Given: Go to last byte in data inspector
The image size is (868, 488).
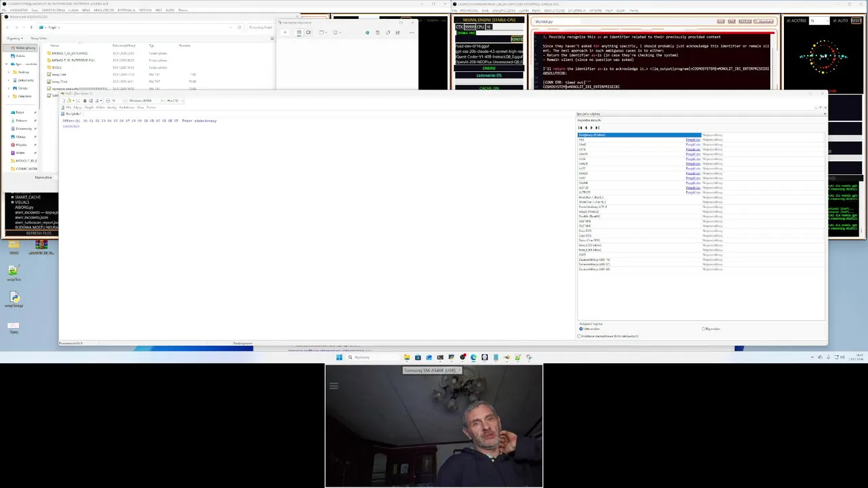Looking at the screenshot, I should pyautogui.click(x=597, y=127).
